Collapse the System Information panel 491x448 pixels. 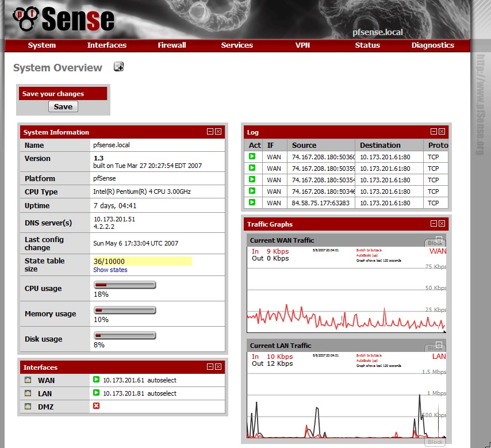(210, 132)
